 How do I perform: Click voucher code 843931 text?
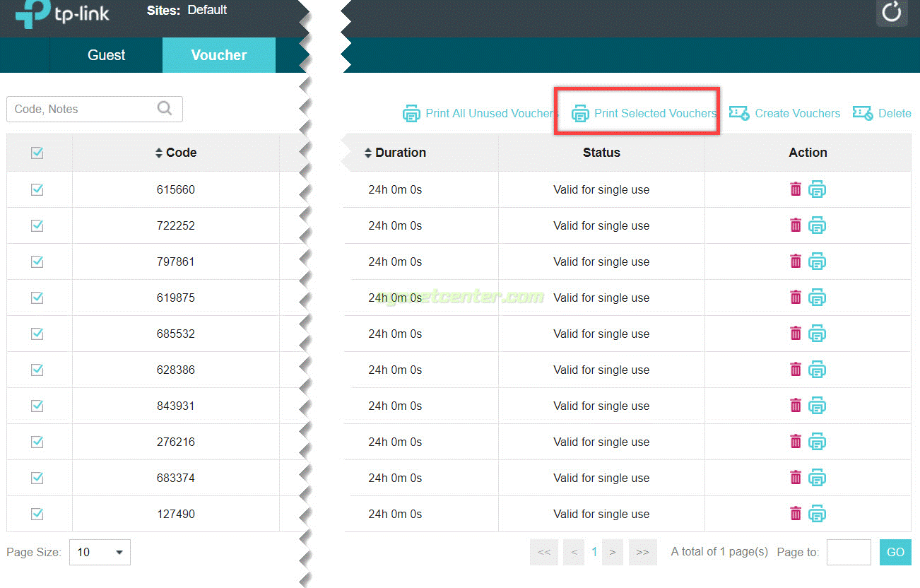pyautogui.click(x=176, y=406)
